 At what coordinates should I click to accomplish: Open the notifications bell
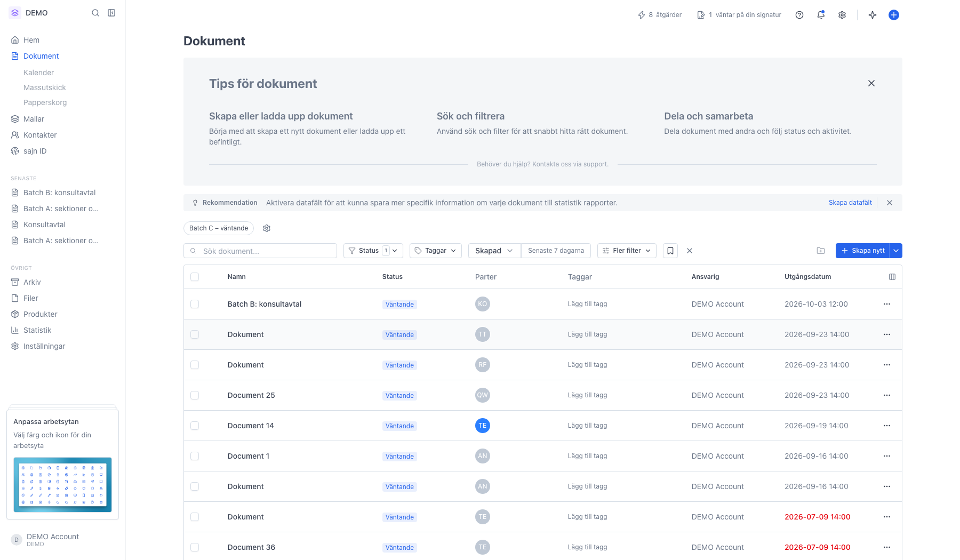tap(821, 15)
